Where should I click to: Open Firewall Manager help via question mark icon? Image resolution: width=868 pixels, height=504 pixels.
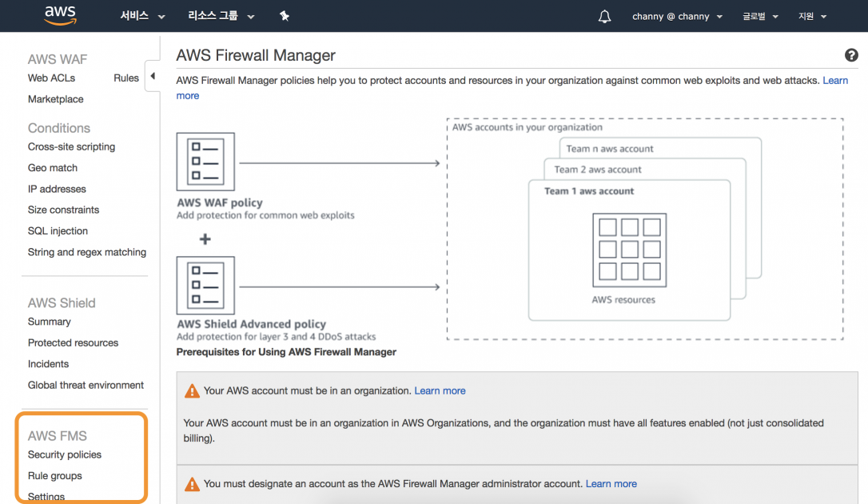tap(851, 55)
